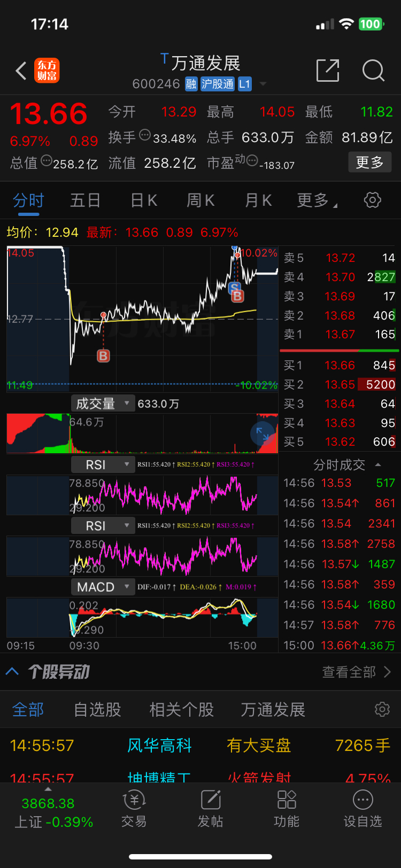The width and height of the screenshot is (401, 868).
Task: Tap the 上证 3868.38 index readout
Action: coord(53,812)
